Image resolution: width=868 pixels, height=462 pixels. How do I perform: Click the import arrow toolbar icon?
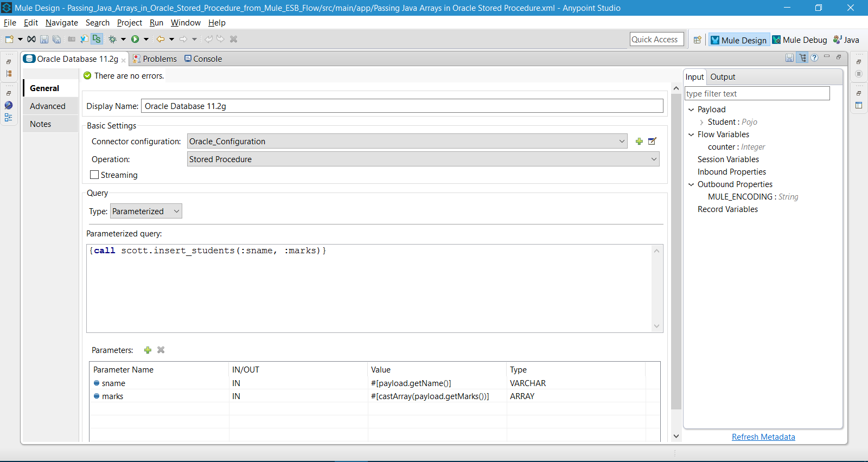pos(84,39)
